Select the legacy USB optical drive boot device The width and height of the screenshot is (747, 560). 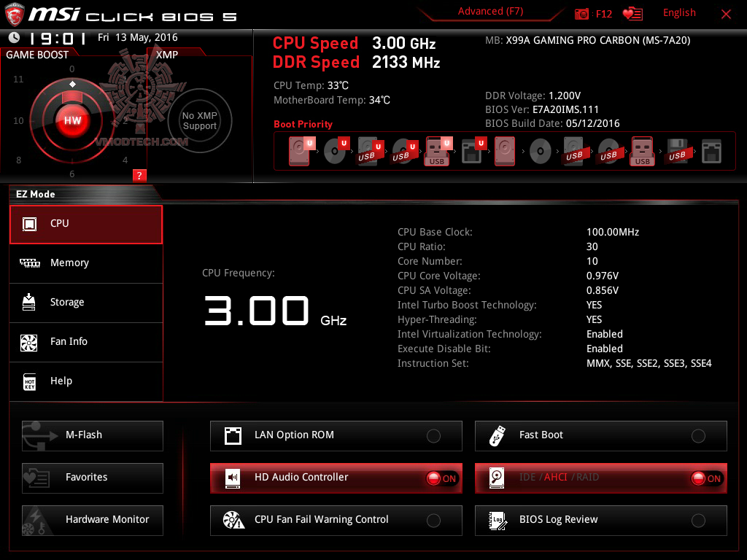point(609,152)
